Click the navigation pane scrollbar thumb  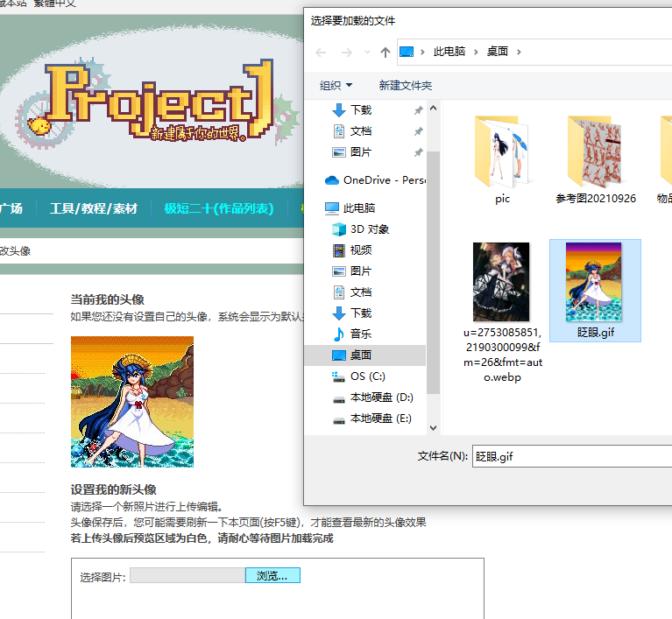(x=434, y=272)
